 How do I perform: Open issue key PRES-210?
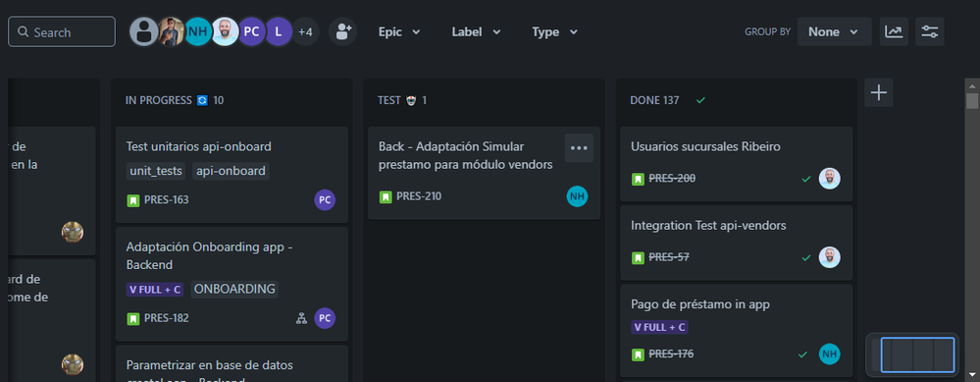tap(419, 196)
